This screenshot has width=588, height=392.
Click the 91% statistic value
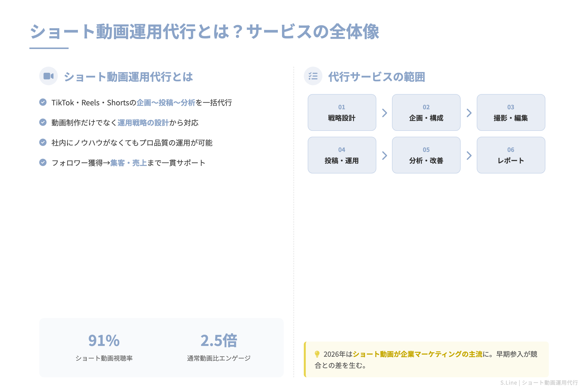(x=103, y=340)
